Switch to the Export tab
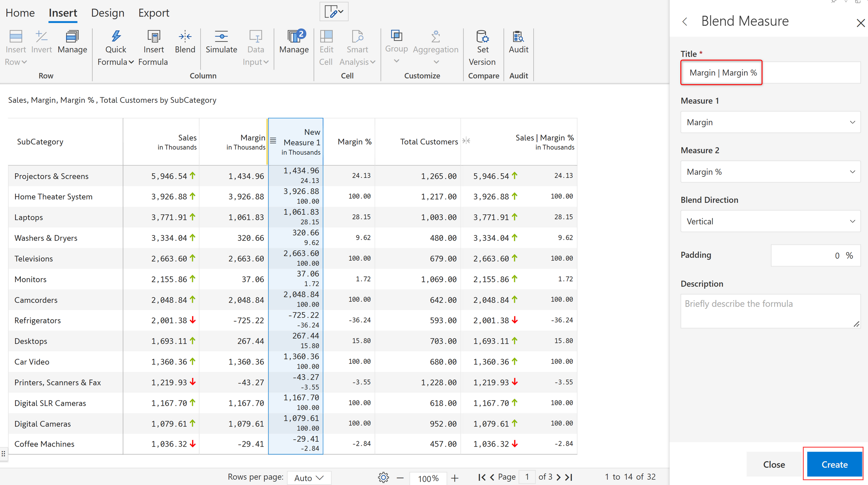This screenshot has width=868, height=485. (x=154, y=13)
